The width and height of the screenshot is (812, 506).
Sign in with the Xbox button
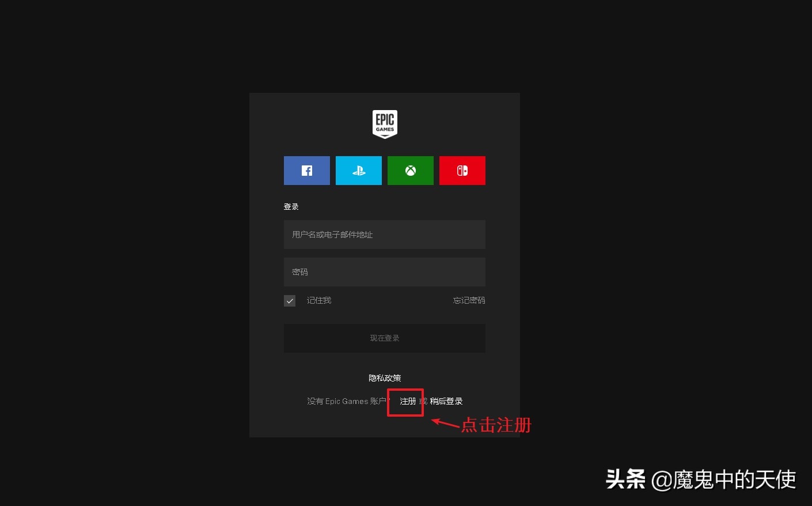pos(411,171)
